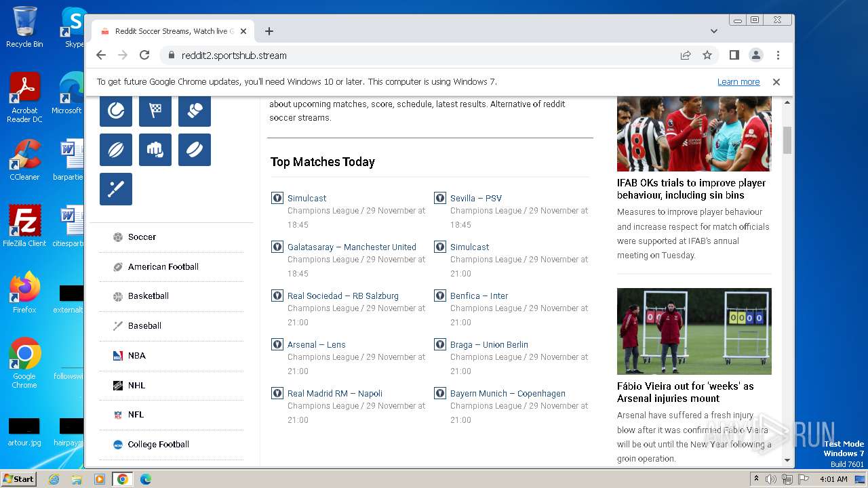Viewport: 868px width, 488px height.
Task: Expand the tab search dropdown arrow
Action: tap(714, 31)
